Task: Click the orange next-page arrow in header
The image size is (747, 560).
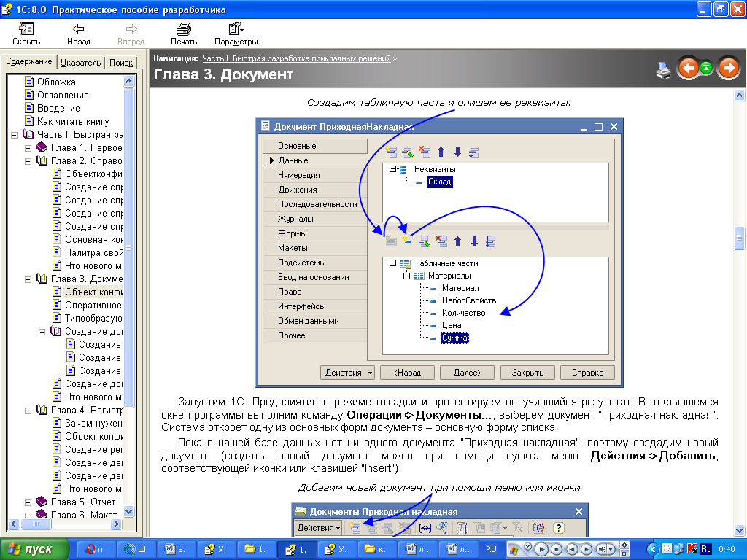Action: [728, 69]
